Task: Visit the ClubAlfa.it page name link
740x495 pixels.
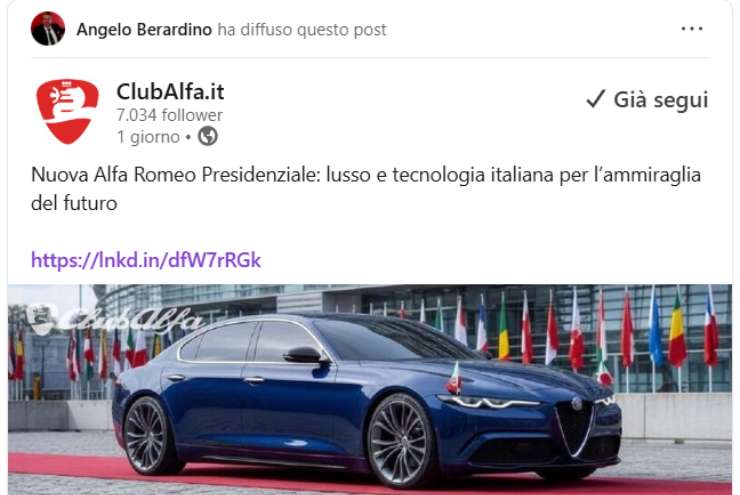Action: pos(170,92)
